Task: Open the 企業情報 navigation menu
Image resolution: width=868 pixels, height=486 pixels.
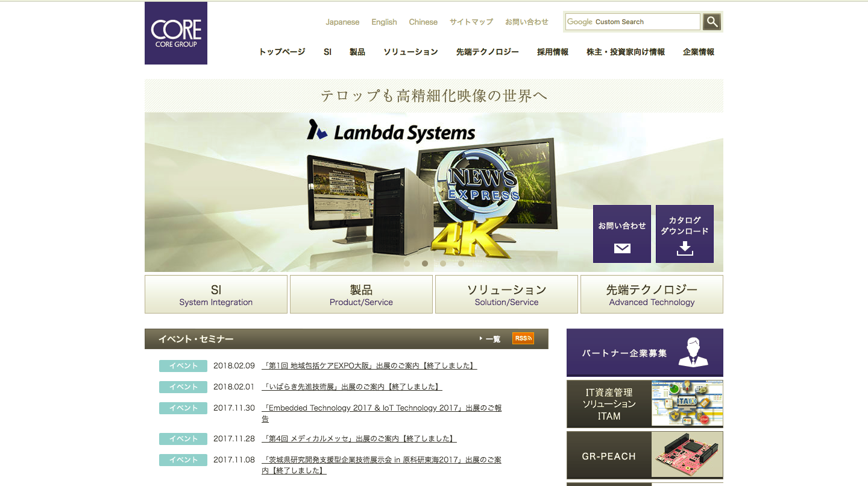Action: click(699, 52)
